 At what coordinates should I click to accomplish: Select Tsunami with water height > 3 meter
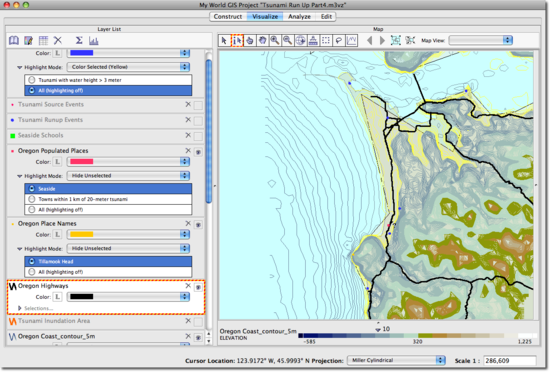pyautogui.click(x=108, y=80)
